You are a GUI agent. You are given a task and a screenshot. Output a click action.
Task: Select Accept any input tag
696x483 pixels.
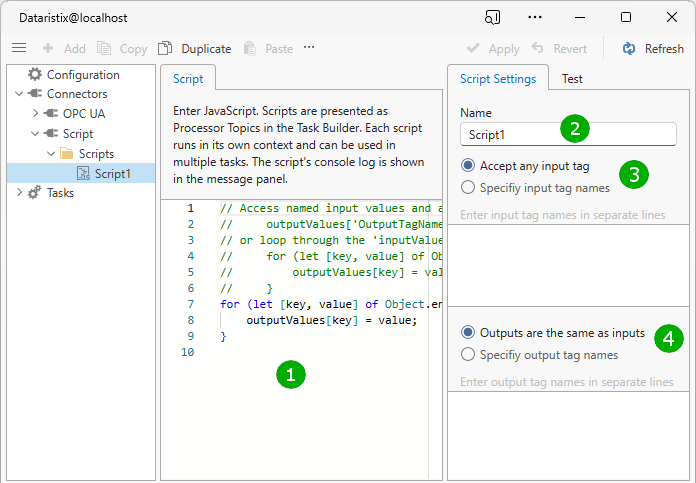pyautogui.click(x=468, y=165)
